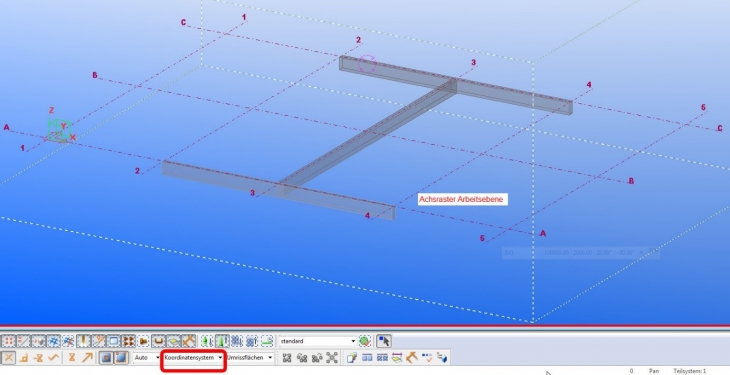Click the U-shaped reinforcing bar selection switch
This screenshot has height=375, width=730.
coord(159,341)
